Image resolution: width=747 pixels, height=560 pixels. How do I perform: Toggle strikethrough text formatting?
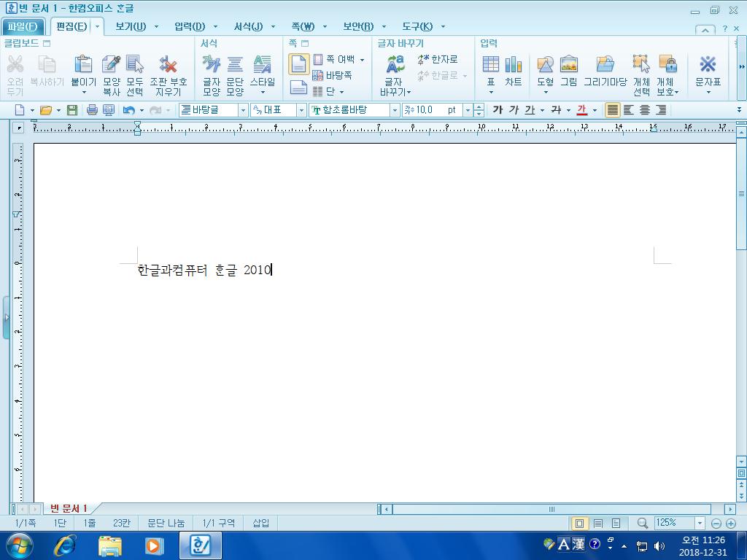[x=556, y=110]
